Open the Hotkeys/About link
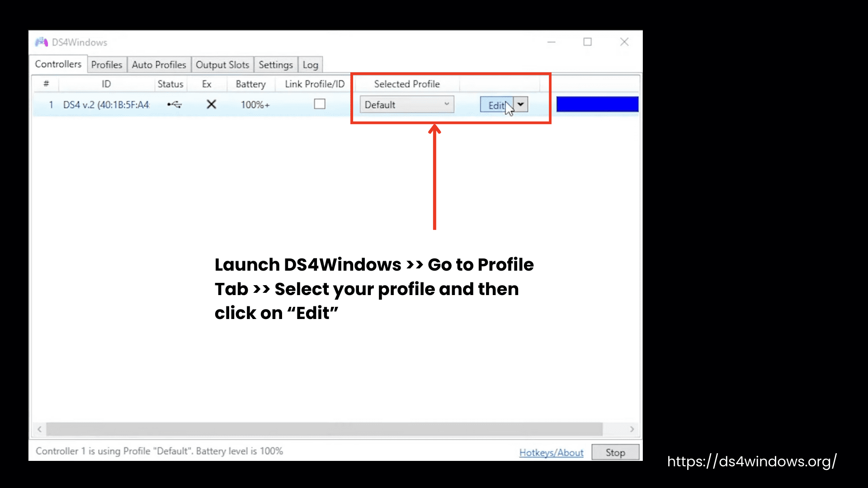This screenshot has height=488, width=868. click(x=551, y=452)
